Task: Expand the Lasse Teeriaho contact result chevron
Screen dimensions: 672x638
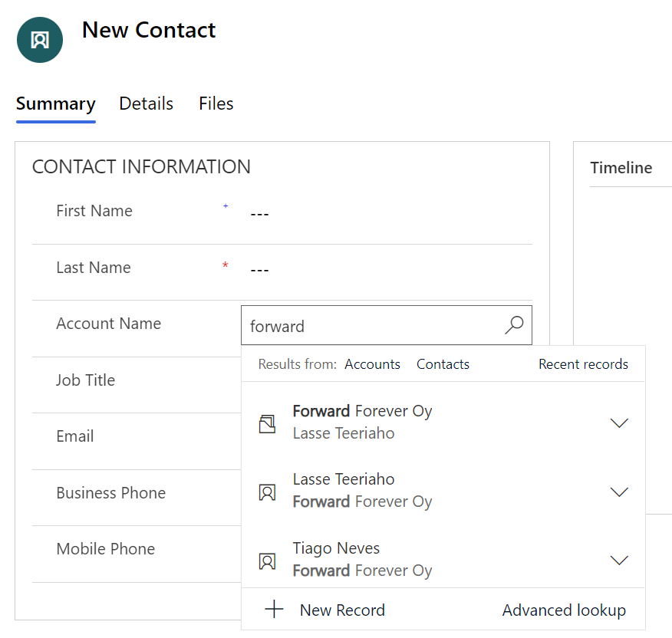Action: 619,492
